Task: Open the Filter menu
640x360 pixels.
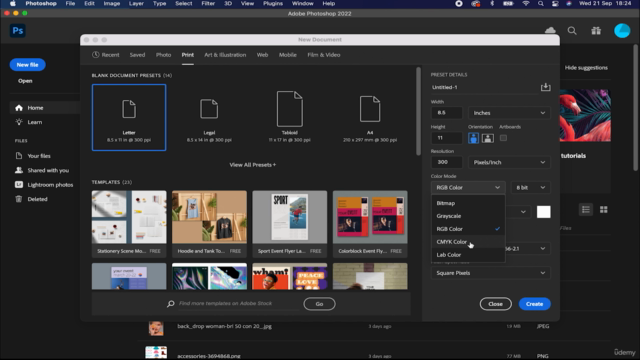Action: click(208, 4)
